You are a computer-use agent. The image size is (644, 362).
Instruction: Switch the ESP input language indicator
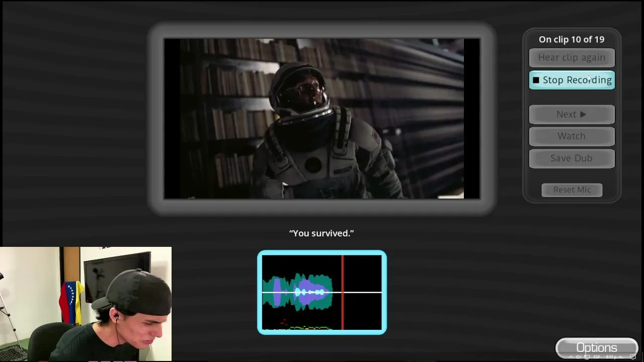click(x=597, y=357)
